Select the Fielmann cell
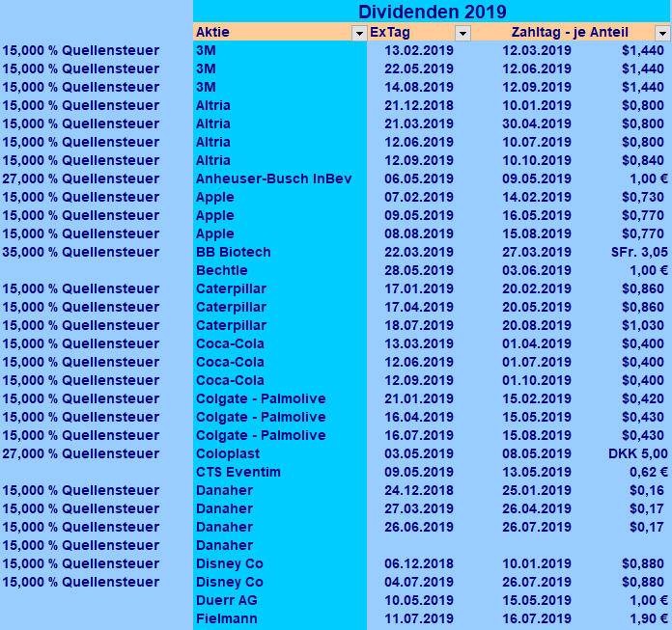This screenshot has height=630, width=672. (280, 618)
